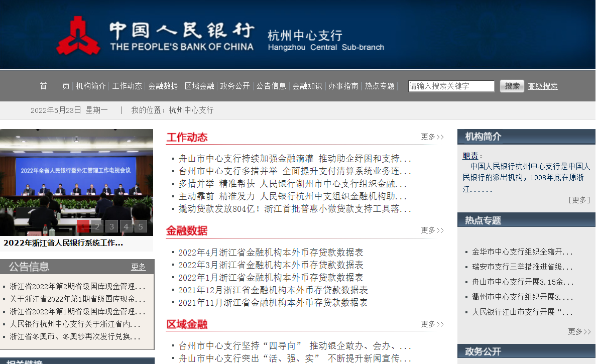Open the 机构简介 menu item
This screenshot has width=596, height=364.
click(x=91, y=86)
